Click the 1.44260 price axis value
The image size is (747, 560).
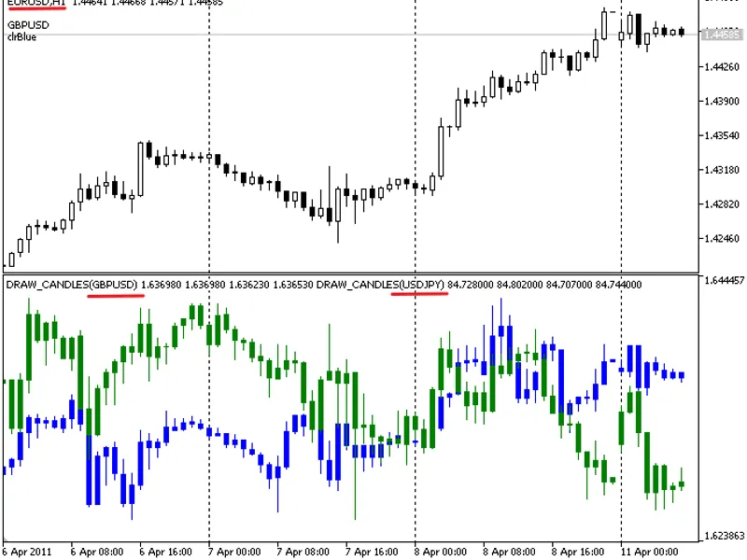pyautogui.click(x=722, y=66)
